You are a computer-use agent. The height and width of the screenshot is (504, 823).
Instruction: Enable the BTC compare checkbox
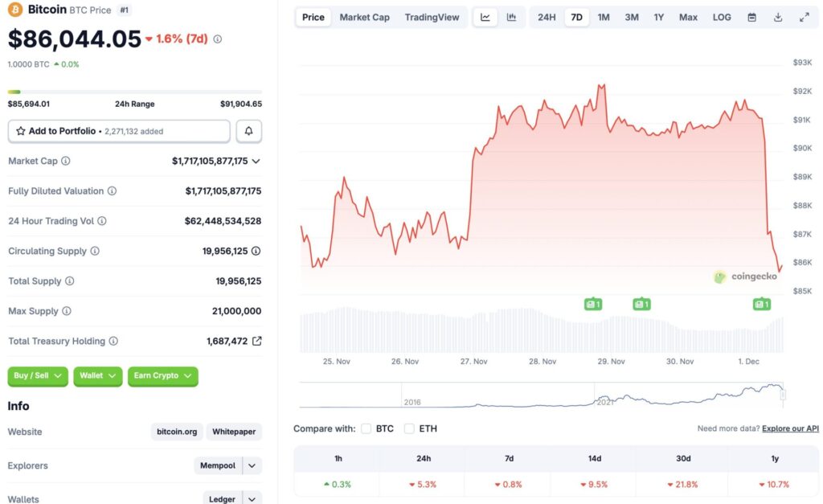coord(366,428)
